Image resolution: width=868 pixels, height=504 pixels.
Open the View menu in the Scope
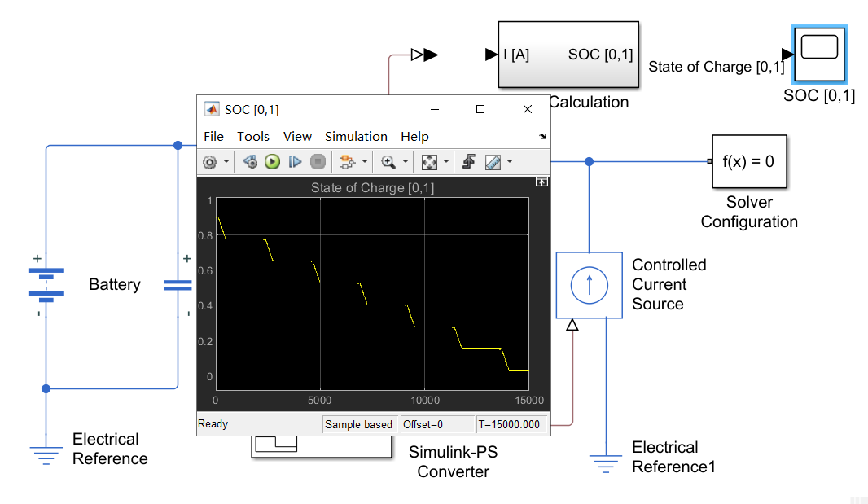pos(296,136)
